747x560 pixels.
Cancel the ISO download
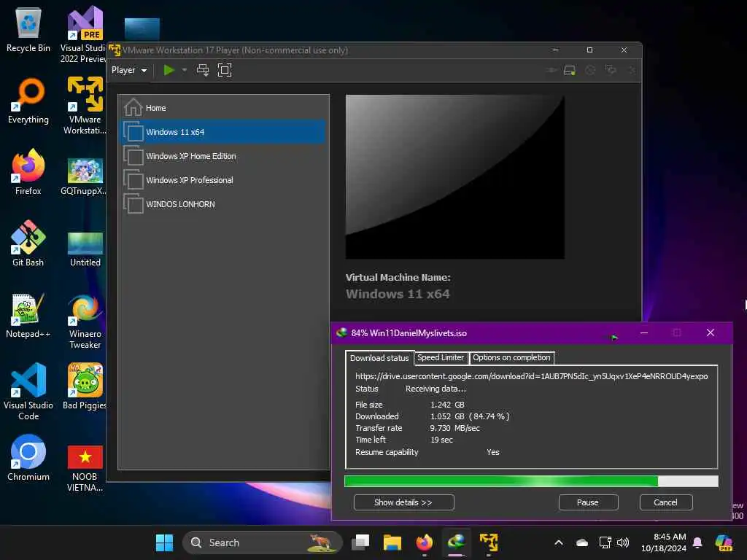point(665,502)
